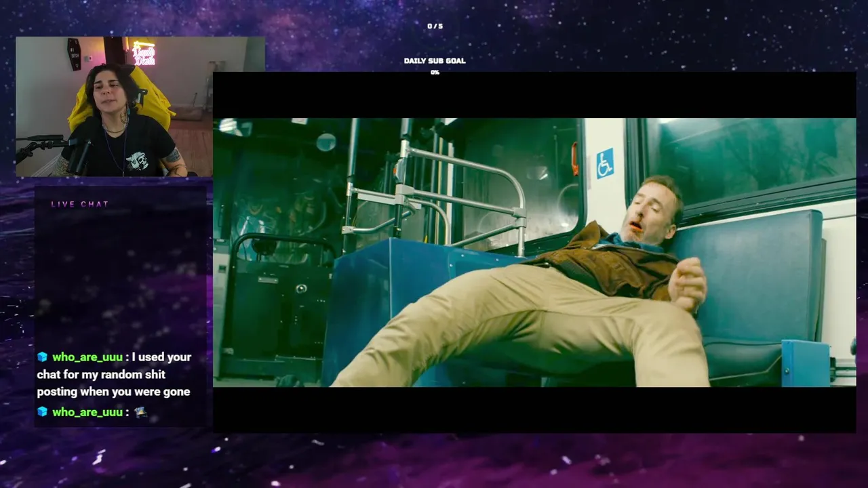
Task: Click the streamer webcam feed
Action: point(140,106)
